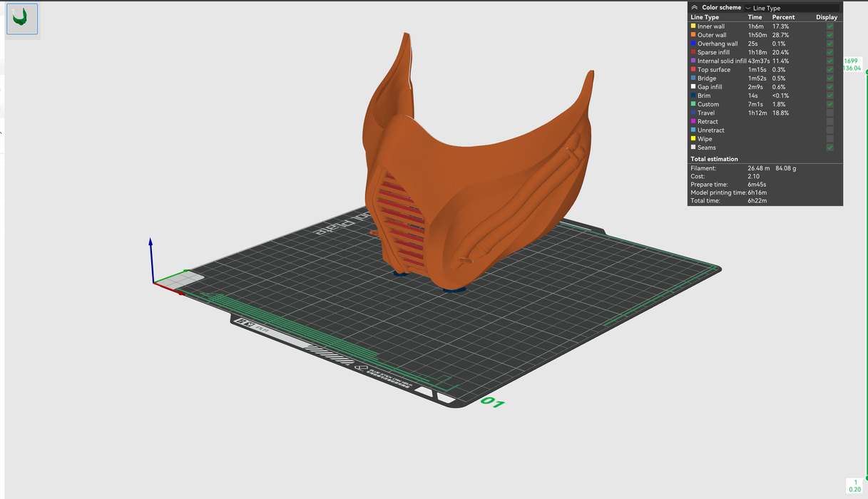
Task: Click the green Custom color swatch
Action: point(693,104)
